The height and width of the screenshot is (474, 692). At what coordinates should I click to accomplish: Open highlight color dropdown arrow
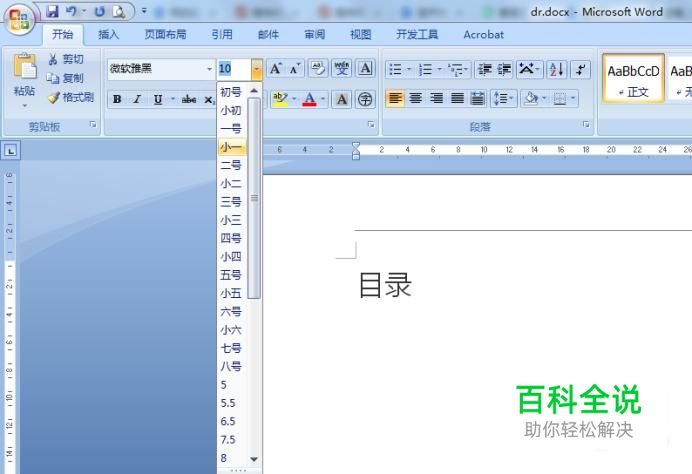pos(294,99)
